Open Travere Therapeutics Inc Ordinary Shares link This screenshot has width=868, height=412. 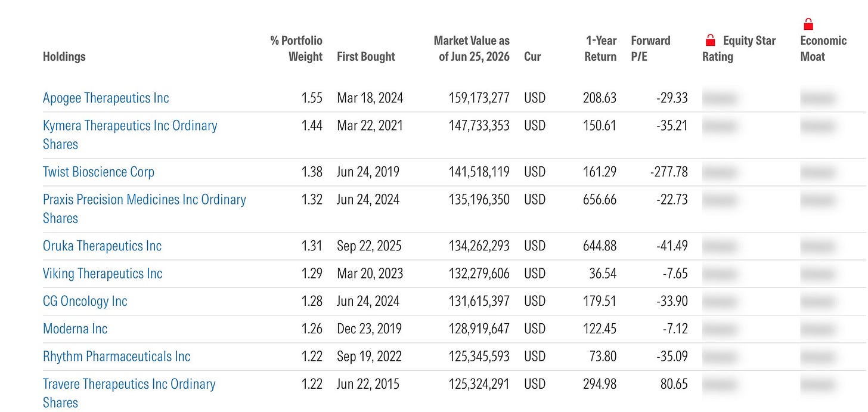click(129, 393)
